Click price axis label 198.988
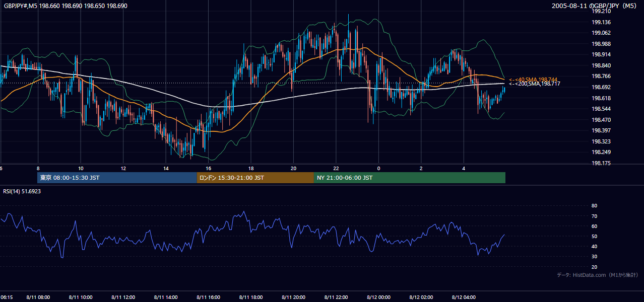The width and height of the screenshot is (644, 302). (x=601, y=44)
